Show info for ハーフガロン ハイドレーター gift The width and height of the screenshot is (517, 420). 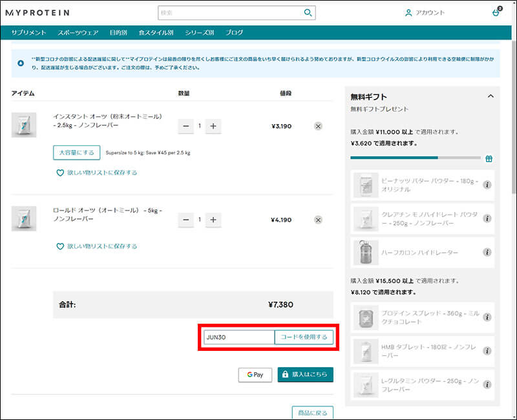pos(487,252)
